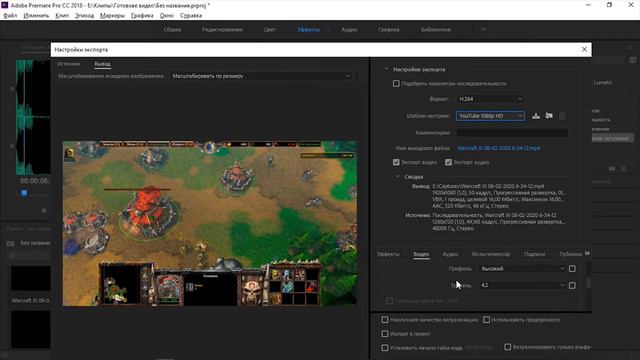Switch to the Источник tab
Image resolution: width=640 pixels, height=360 pixels.
[x=69, y=64]
